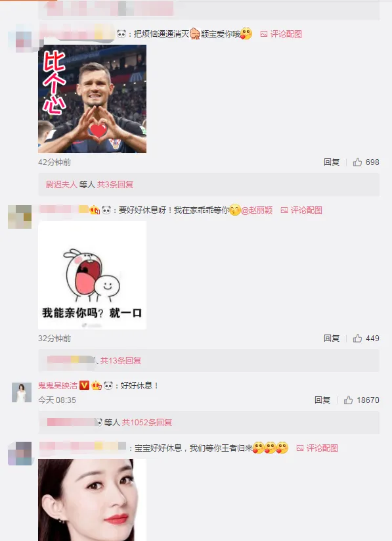View the 比个心 heart gesture image
This screenshot has height=541, width=392.
coord(92,99)
